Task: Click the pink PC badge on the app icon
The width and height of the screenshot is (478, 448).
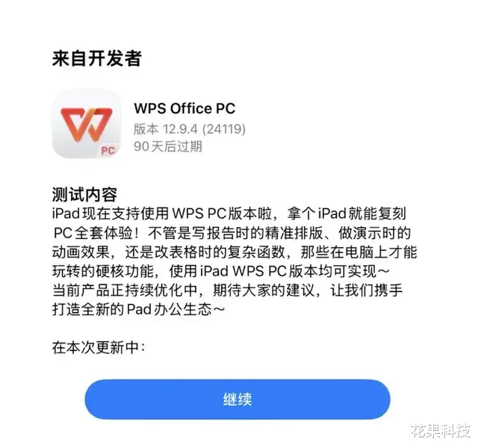Action: click(108, 151)
